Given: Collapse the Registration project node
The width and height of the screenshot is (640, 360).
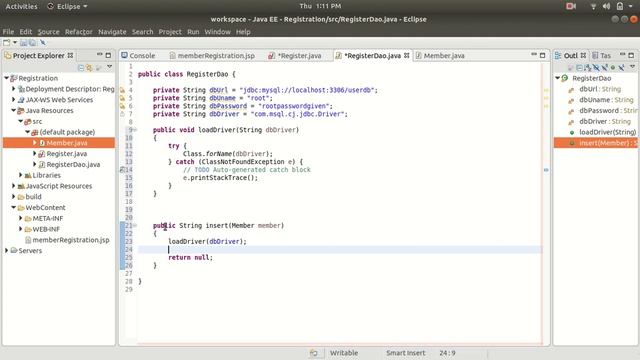Looking at the screenshot, I should (x=6, y=78).
